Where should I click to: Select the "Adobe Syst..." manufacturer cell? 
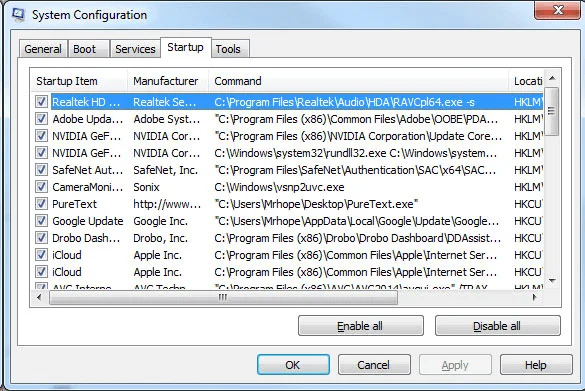[167, 119]
